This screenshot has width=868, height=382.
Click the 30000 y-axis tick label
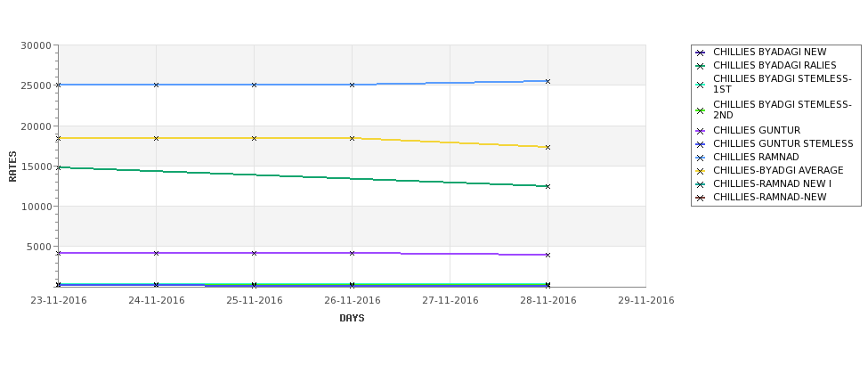(x=36, y=45)
